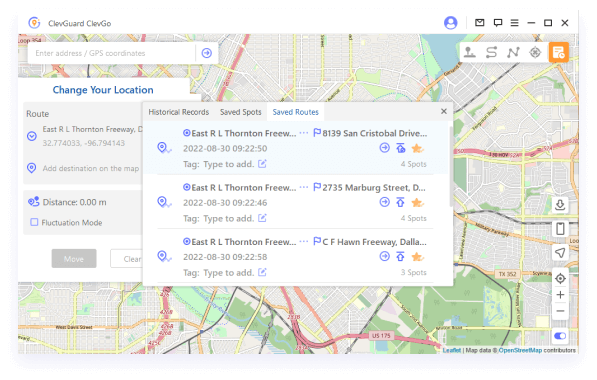Expand the dots between Thornton and Marburg
This screenshot has width=597, height=380.
pos(304,187)
